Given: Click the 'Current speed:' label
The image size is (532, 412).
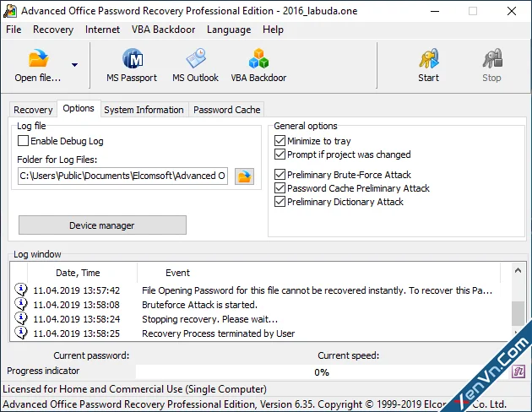Looking at the screenshot, I should [349, 355].
